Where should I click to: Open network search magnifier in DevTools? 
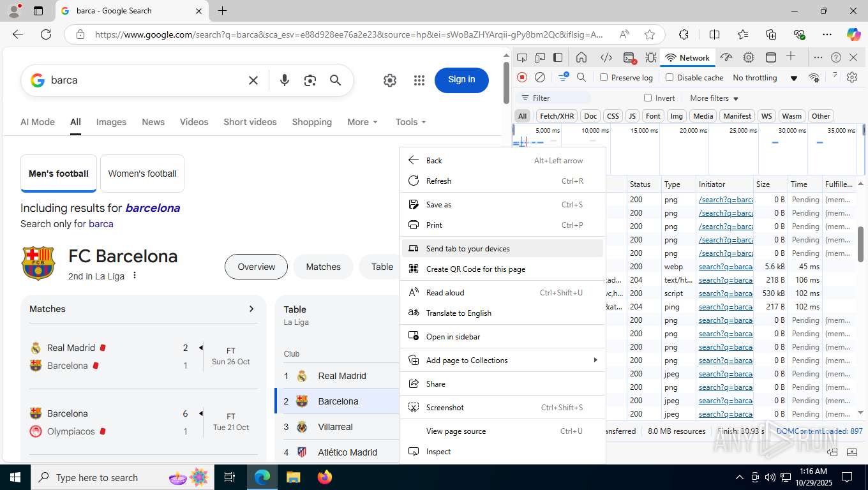[581, 77]
